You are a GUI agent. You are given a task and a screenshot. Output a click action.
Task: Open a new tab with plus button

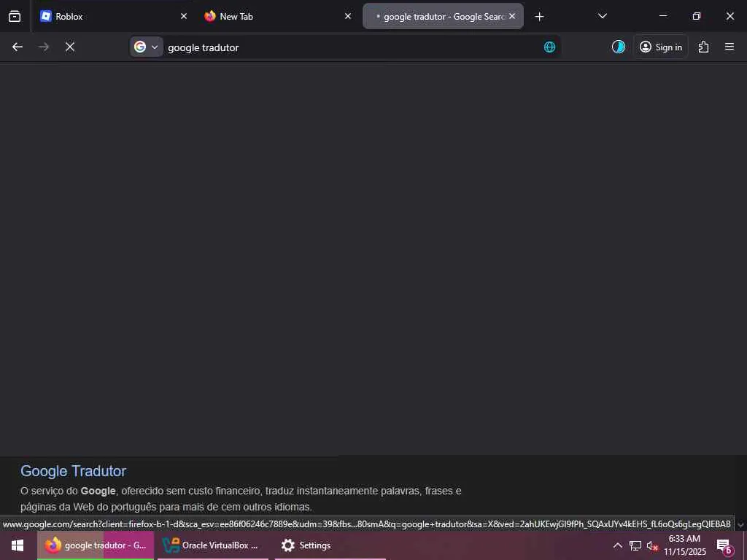click(539, 17)
